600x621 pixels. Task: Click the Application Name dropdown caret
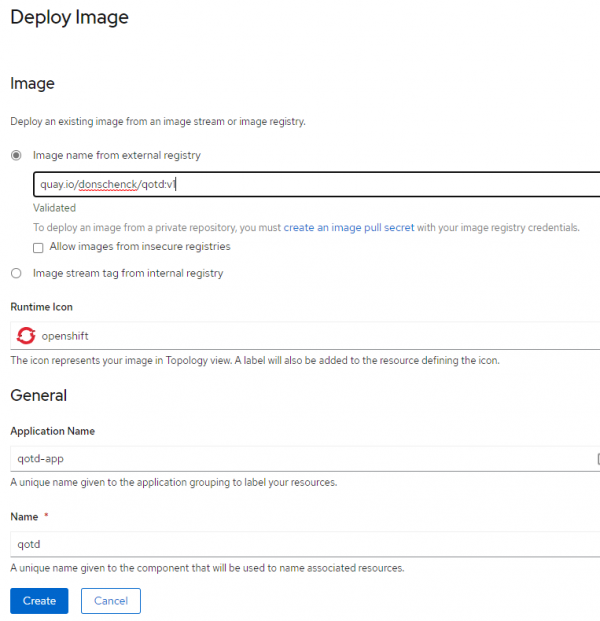click(x=596, y=459)
